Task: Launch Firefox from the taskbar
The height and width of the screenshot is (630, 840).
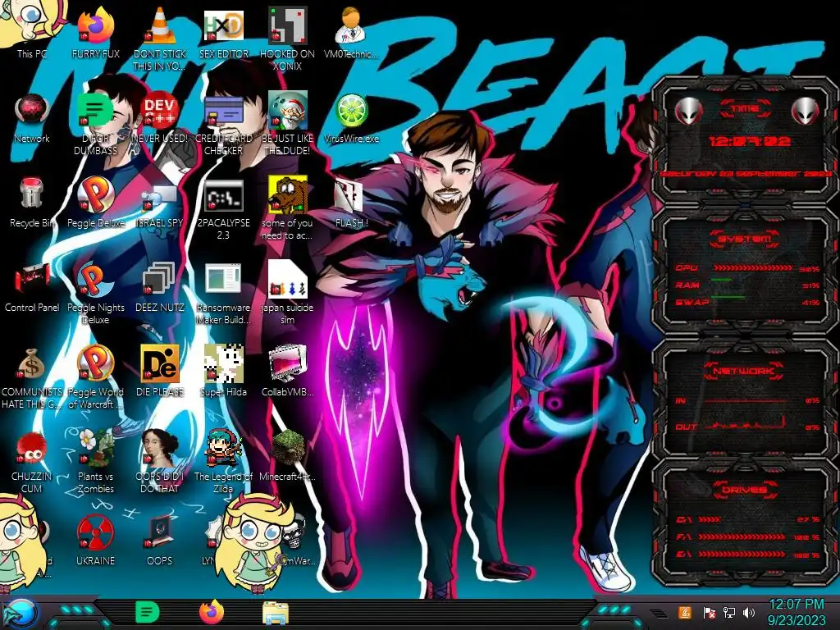Action: click(x=212, y=612)
